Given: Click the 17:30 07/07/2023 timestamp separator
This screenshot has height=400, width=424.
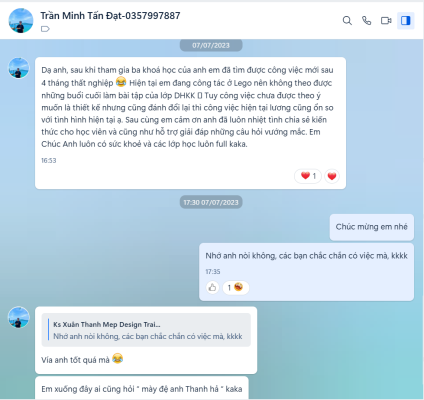Looking at the screenshot, I should [211, 202].
